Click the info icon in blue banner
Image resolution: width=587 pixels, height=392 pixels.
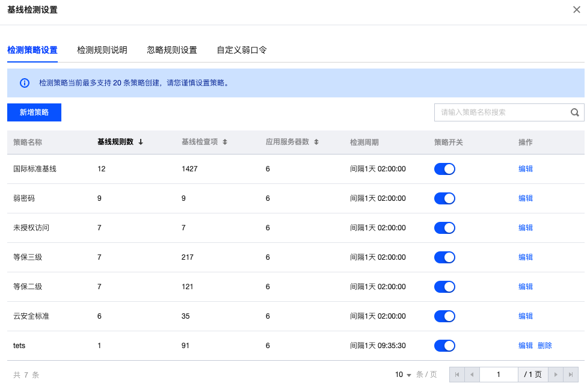coord(25,83)
